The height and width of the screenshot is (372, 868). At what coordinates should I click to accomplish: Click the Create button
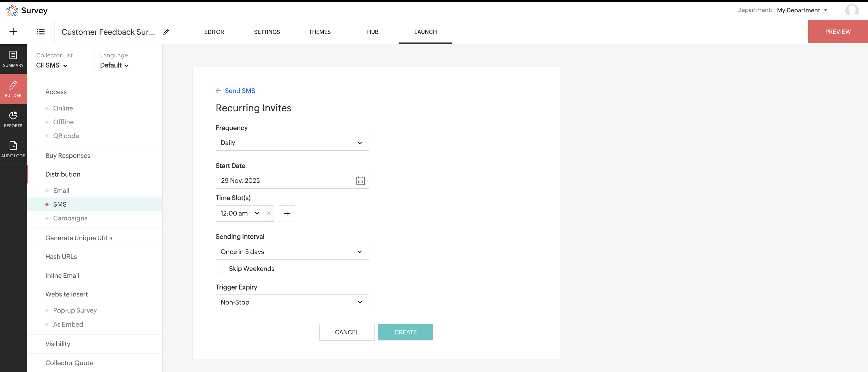(x=405, y=332)
